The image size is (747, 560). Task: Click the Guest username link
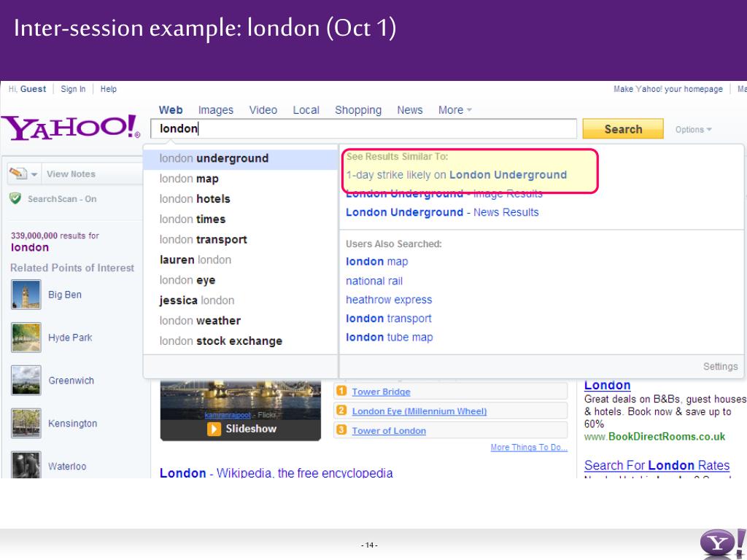pos(33,89)
